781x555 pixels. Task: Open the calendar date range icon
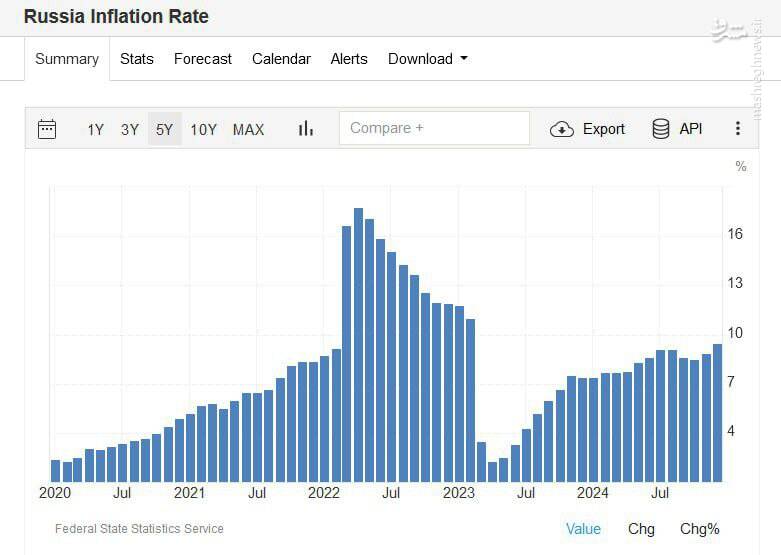tap(47, 129)
